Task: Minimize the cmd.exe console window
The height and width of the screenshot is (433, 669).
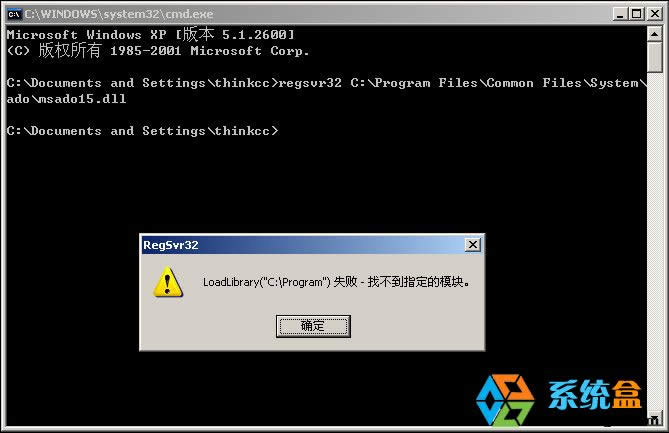Action: [620, 14]
